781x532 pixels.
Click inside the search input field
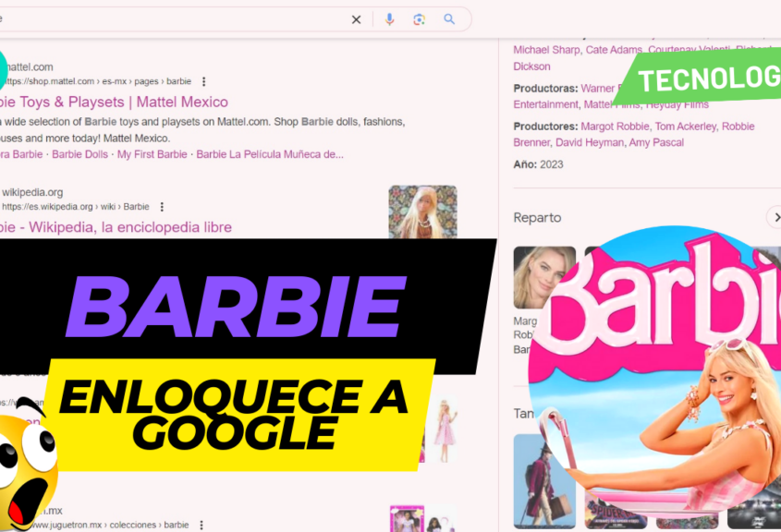172,19
